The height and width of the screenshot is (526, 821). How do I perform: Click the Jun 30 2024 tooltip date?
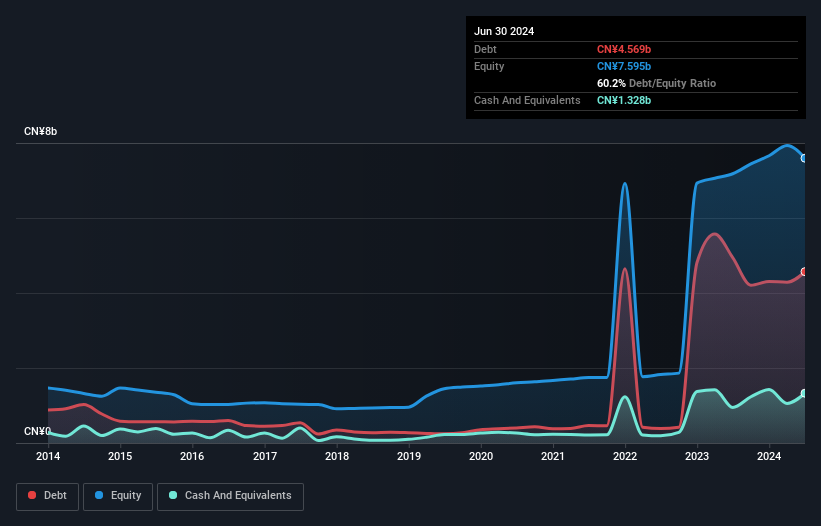(x=504, y=31)
